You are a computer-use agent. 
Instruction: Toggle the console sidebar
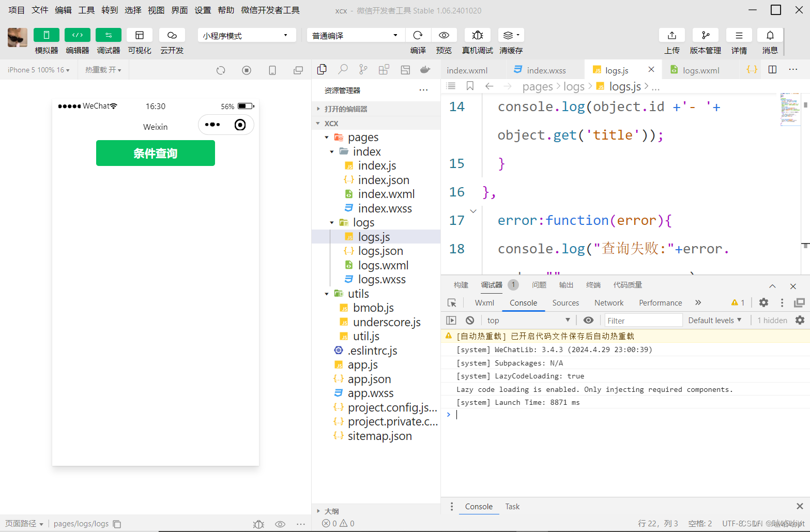[451, 321]
